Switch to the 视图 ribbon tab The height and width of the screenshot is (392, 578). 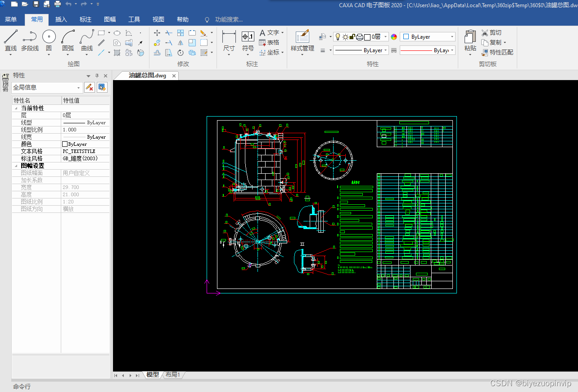[158, 19]
